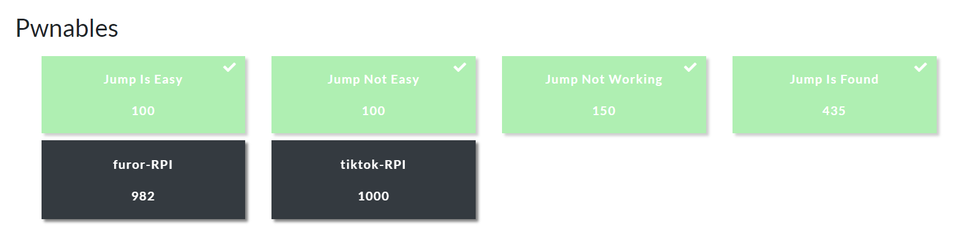Click the 1000 point value
Screen dimensions: 980x232
click(x=373, y=196)
